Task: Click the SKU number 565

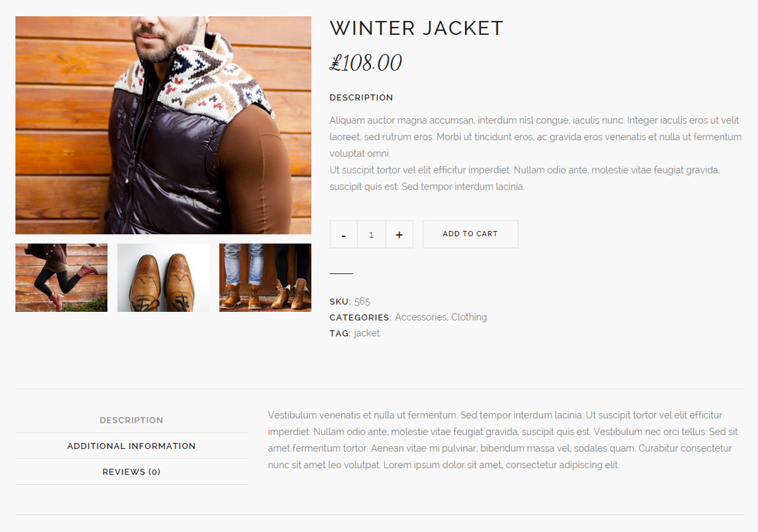Action: click(362, 301)
